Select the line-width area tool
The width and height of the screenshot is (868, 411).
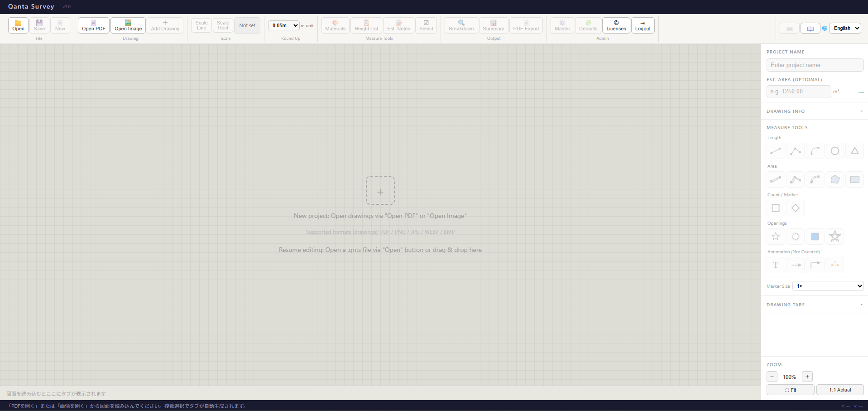(776, 179)
